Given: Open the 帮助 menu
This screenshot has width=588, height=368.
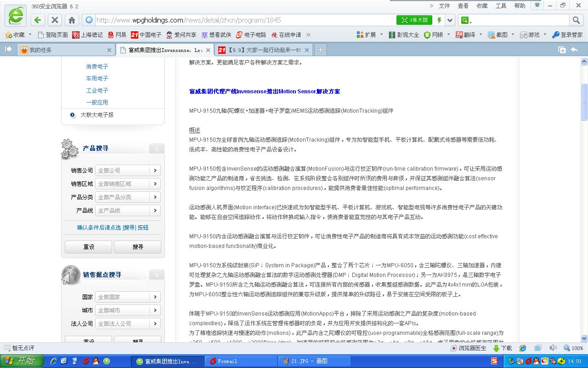Looking at the screenshot, I should pos(520,6).
